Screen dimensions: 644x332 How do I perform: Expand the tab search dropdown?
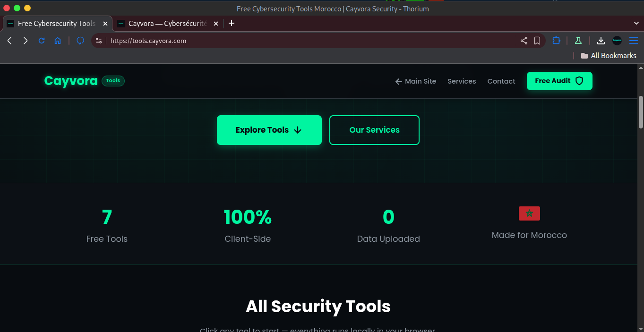coord(636,23)
